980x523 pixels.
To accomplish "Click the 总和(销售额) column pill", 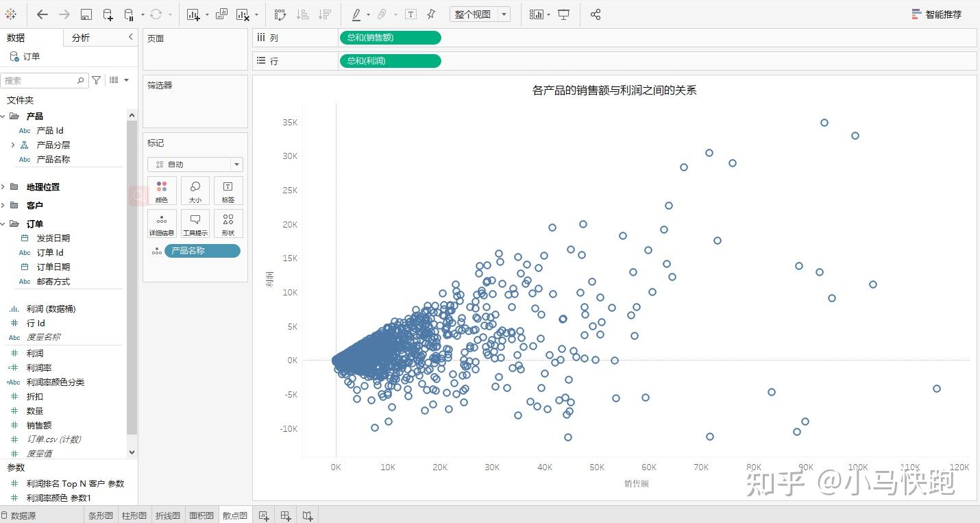I will (390, 38).
